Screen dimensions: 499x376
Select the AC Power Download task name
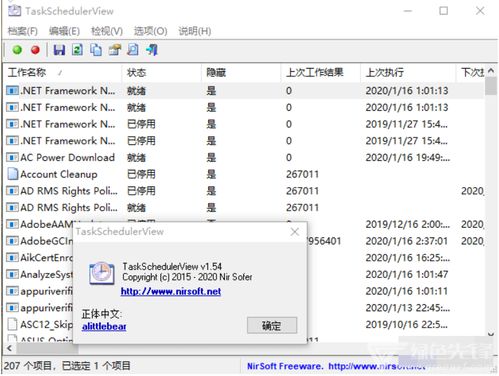coord(67,157)
